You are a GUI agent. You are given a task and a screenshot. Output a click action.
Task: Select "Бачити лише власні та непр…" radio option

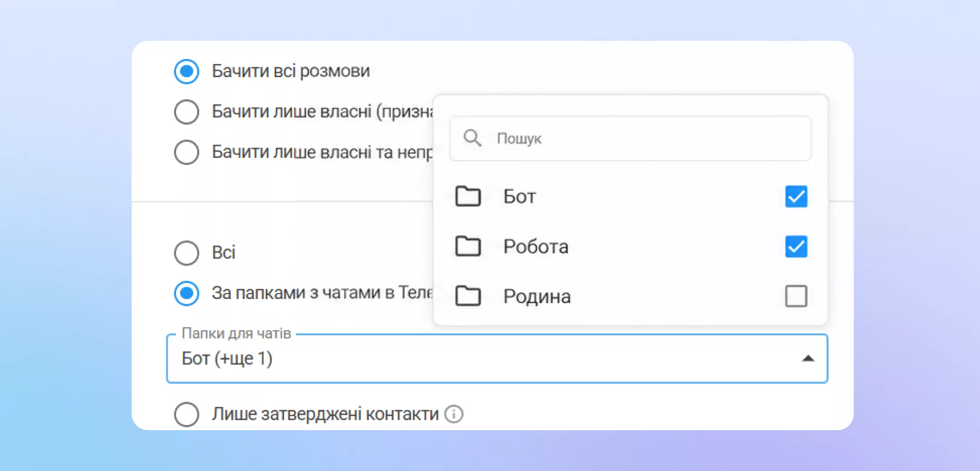tap(186, 152)
